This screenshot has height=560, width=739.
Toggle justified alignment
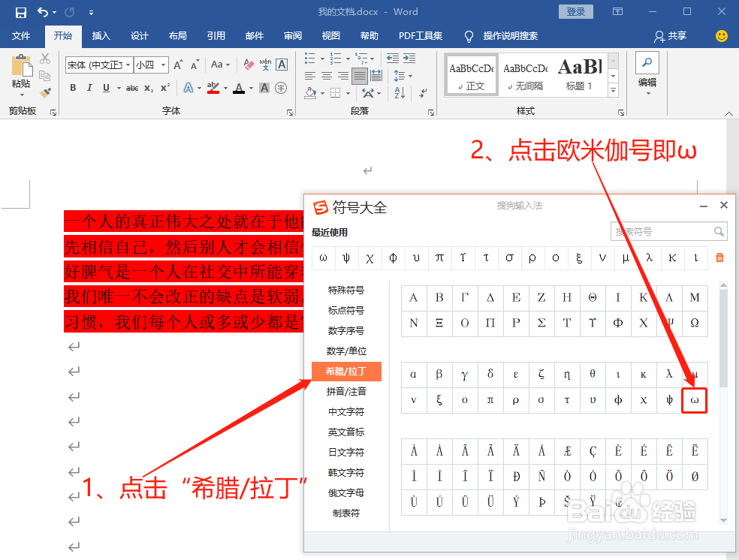click(360, 75)
